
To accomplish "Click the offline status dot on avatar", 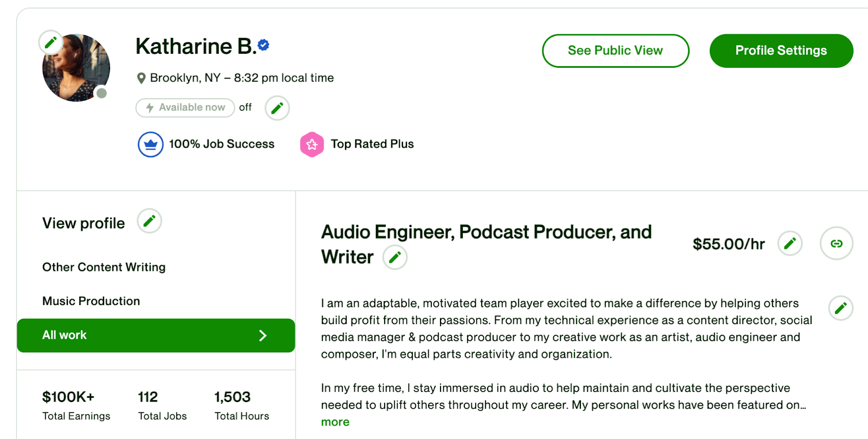I will pyautogui.click(x=101, y=93).
